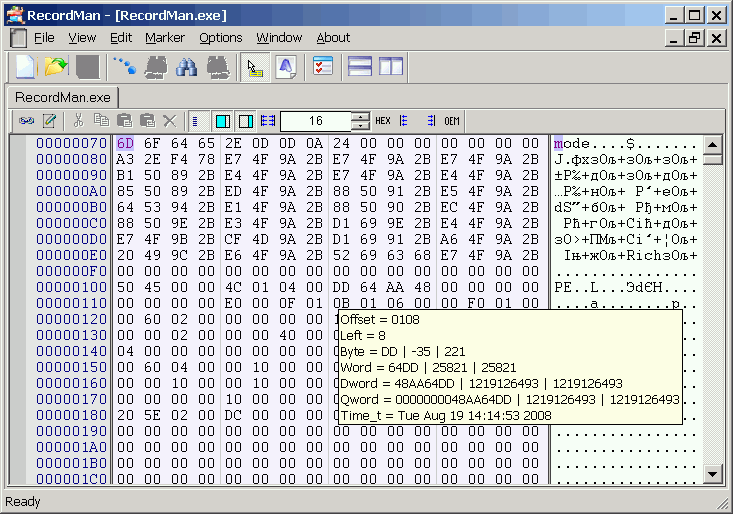Click the vertical scrollbar thumb

(x=713, y=159)
